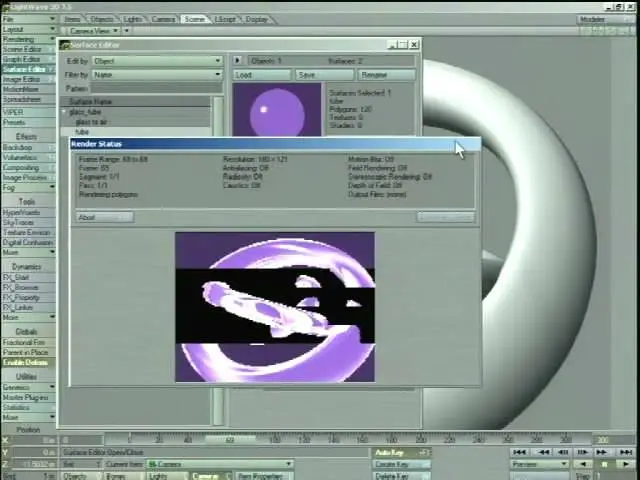640x480 pixels.
Task: Open the Master Plugins panel
Action: click(x=29, y=397)
